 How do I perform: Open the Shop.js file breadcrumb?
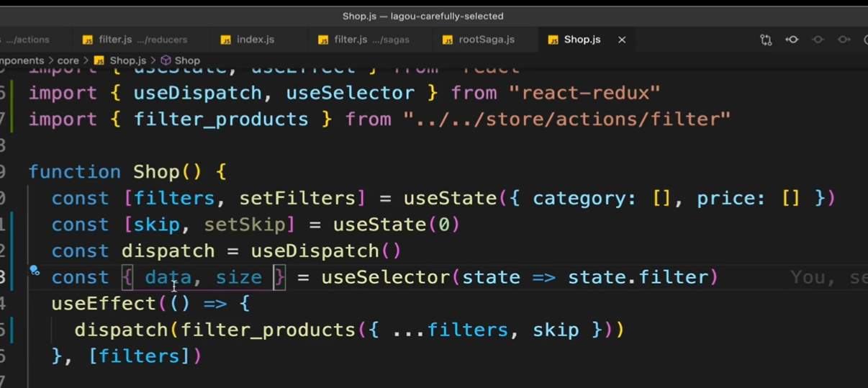click(127, 60)
